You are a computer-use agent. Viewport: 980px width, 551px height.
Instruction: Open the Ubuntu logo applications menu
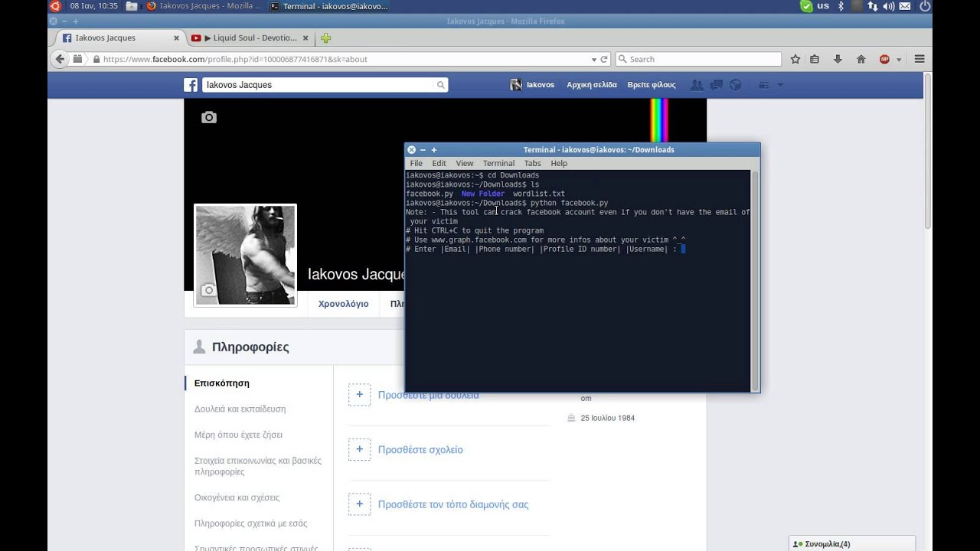click(x=54, y=6)
